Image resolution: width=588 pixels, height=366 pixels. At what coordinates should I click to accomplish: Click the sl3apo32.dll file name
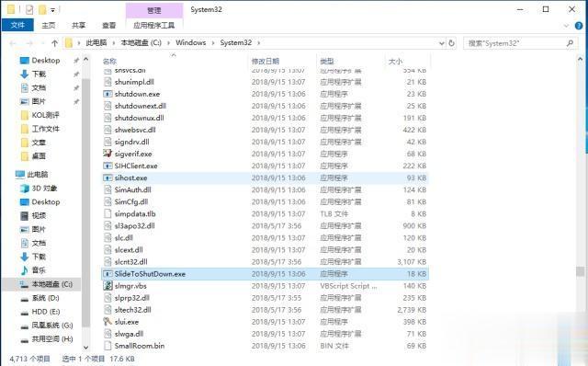135,226
